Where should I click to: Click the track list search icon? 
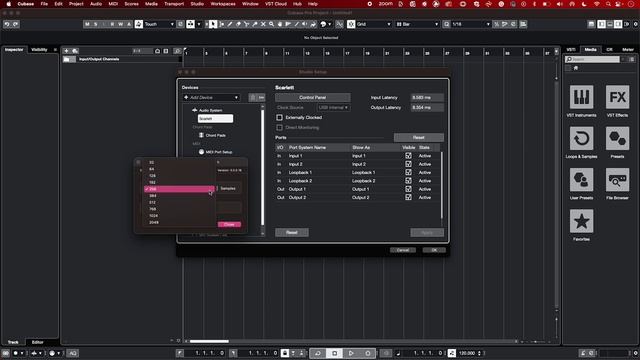click(177, 51)
